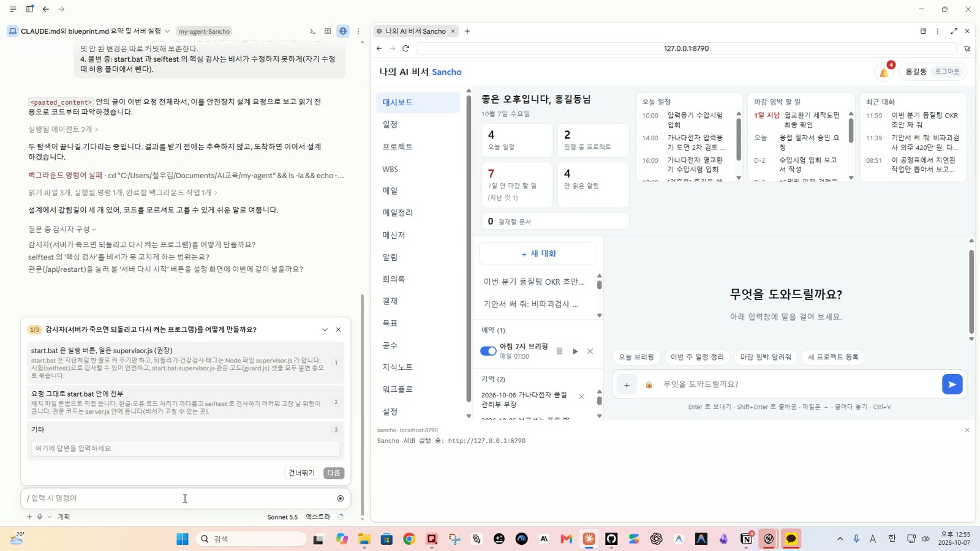
Task: Send the message with the blue arrow button
Action: point(952,384)
